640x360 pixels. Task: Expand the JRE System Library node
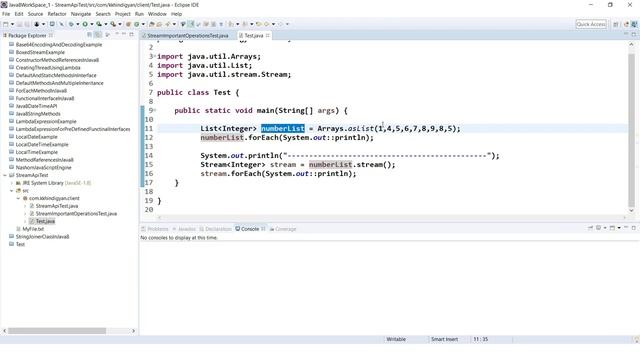coord(12,183)
